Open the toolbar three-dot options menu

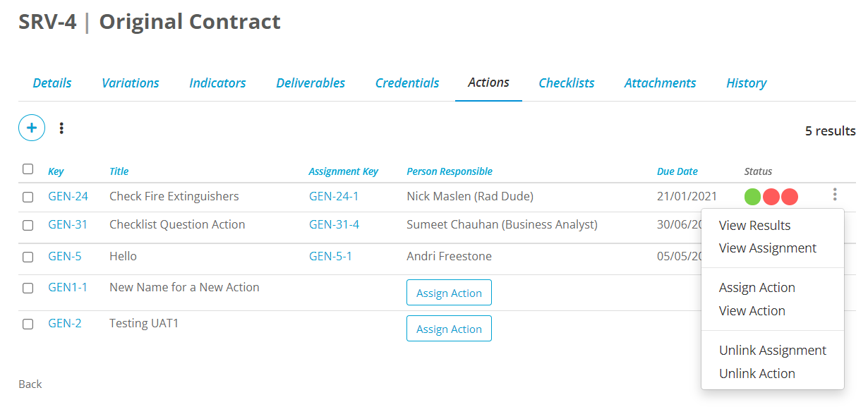coord(62,128)
